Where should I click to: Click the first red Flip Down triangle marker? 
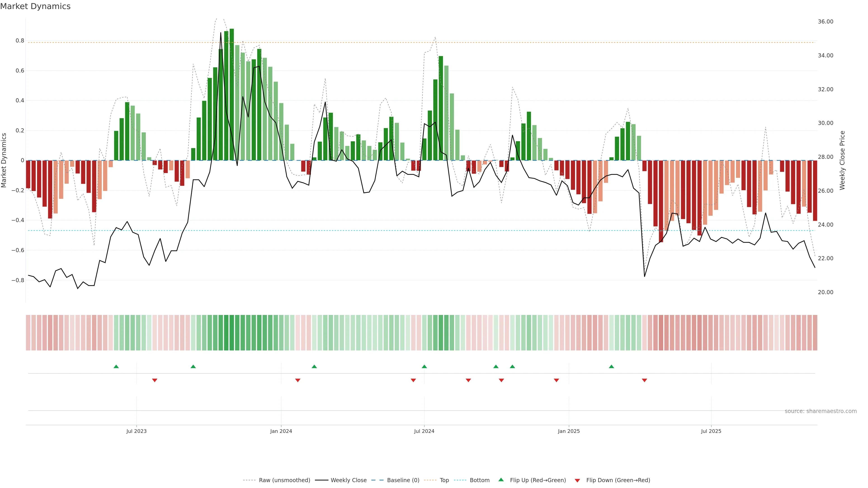[155, 380]
